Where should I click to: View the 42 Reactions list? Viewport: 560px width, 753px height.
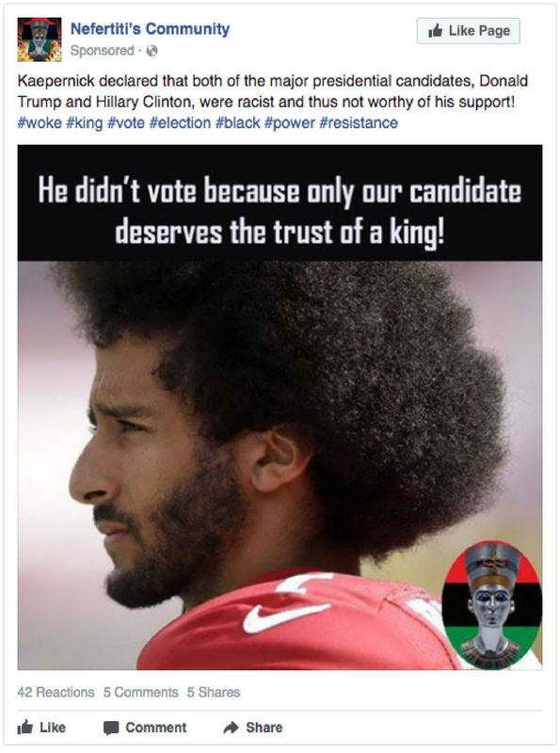56,692
